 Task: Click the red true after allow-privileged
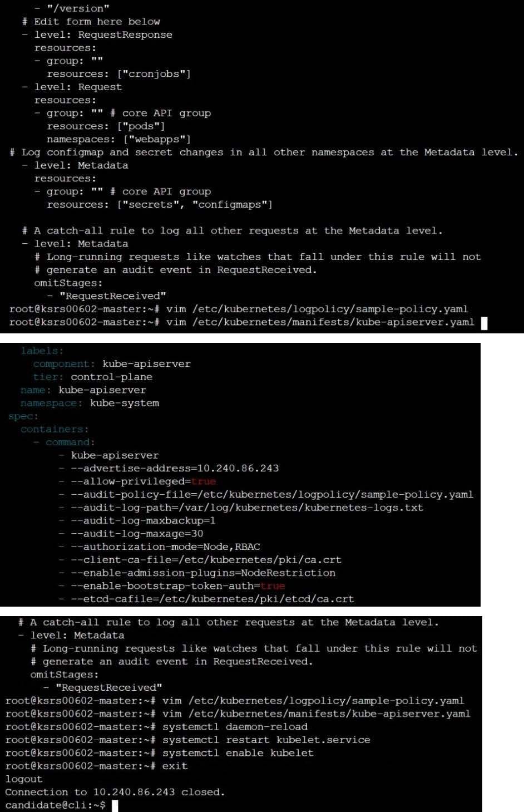tap(204, 481)
